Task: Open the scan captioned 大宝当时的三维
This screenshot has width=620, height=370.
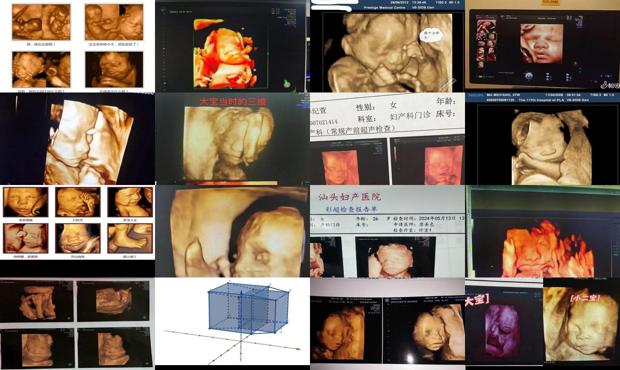Action: 232,139
